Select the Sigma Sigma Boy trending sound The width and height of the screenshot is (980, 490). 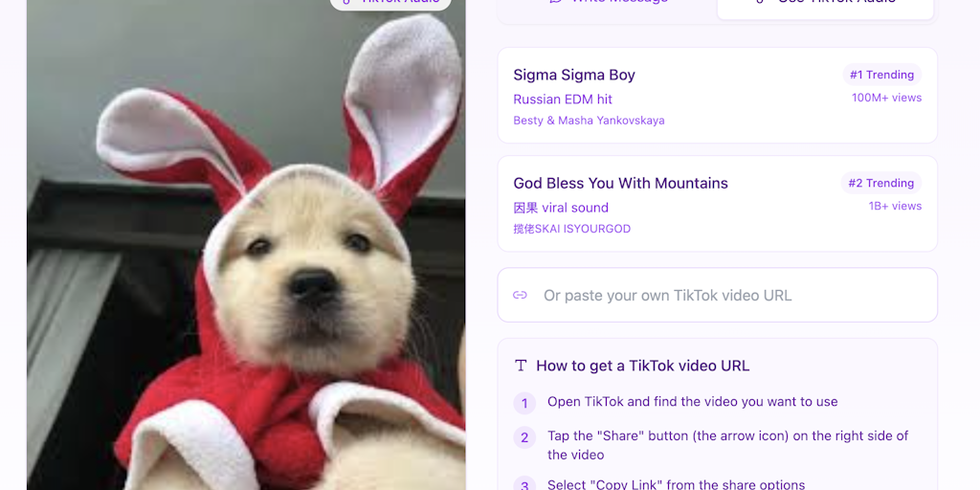(x=717, y=95)
